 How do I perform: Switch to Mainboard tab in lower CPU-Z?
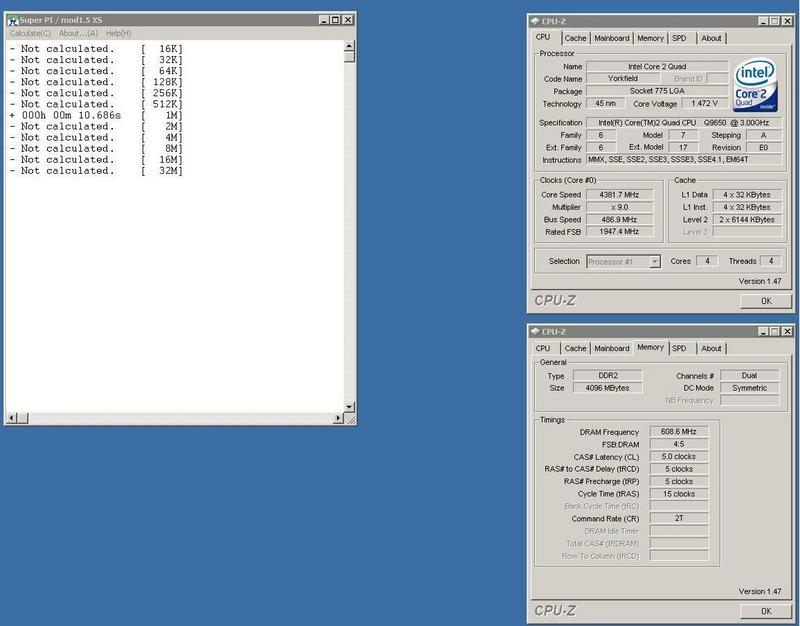(611, 348)
